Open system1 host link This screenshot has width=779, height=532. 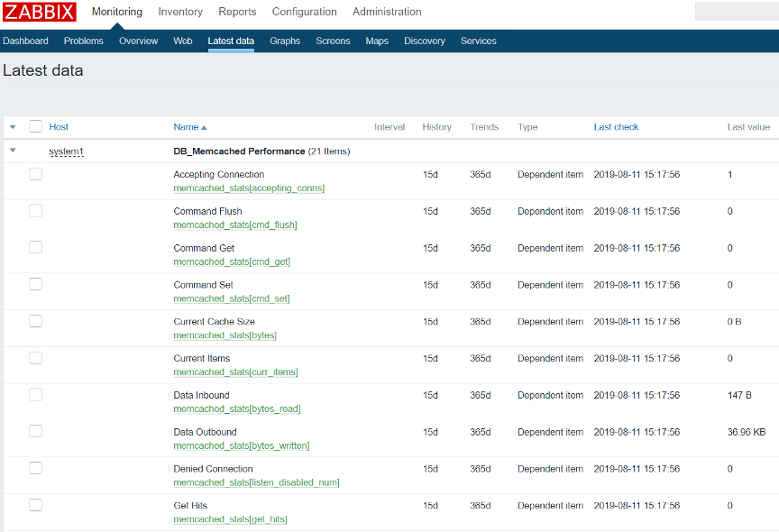pyautogui.click(x=66, y=151)
